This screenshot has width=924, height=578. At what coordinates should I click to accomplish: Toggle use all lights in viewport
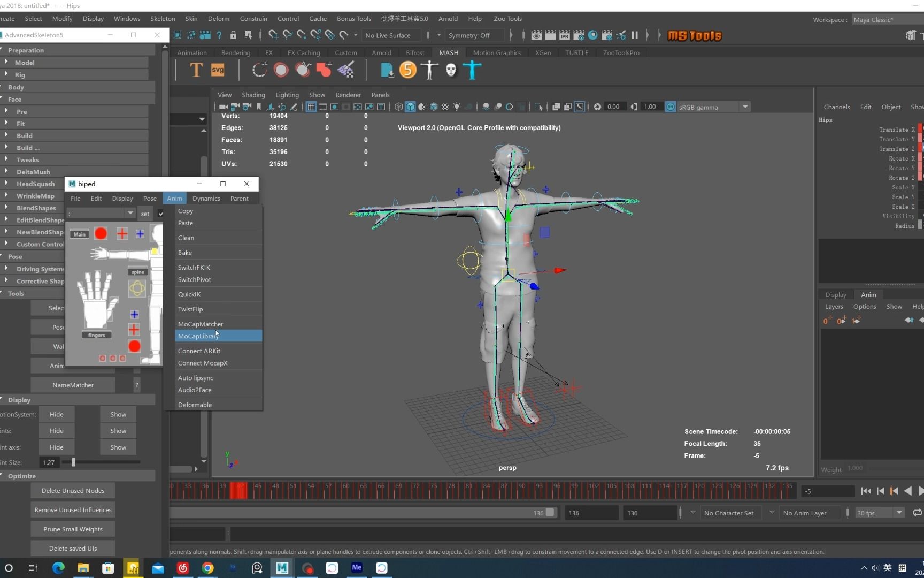coord(457,107)
